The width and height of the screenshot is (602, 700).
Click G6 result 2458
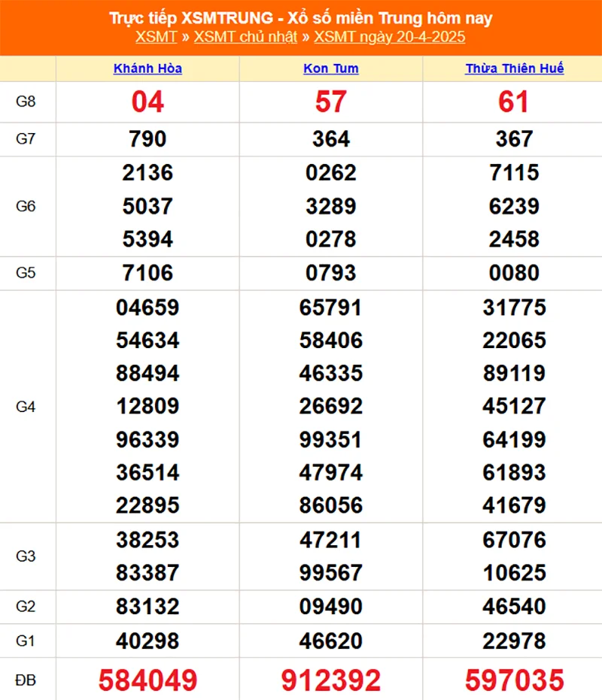click(x=514, y=239)
